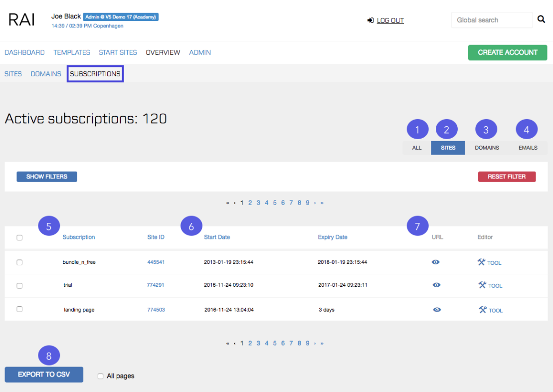Jump to last page in bottom pagination
The image size is (553, 392).
[x=322, y=343]
